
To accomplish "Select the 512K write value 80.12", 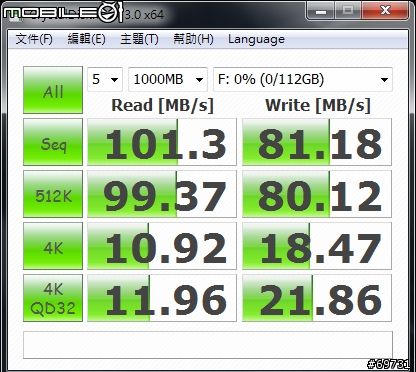I will [x=317, y=194].
